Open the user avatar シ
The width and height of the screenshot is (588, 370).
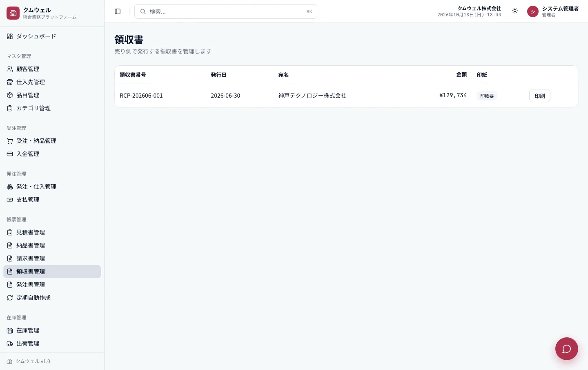(533, 11)
